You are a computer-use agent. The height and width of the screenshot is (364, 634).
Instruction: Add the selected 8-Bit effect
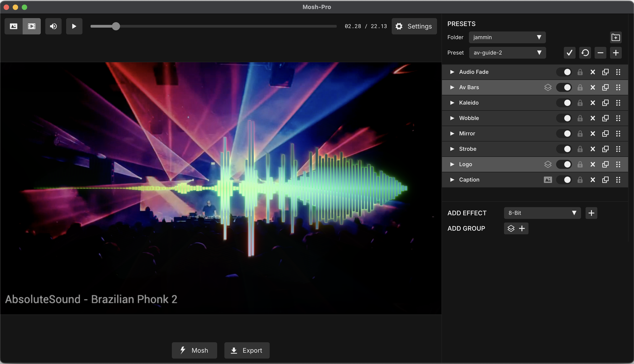[x=591, y=213]
